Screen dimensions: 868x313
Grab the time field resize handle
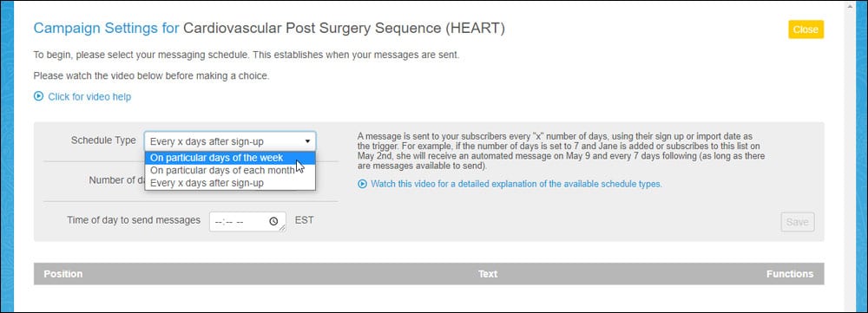(283, 228)
